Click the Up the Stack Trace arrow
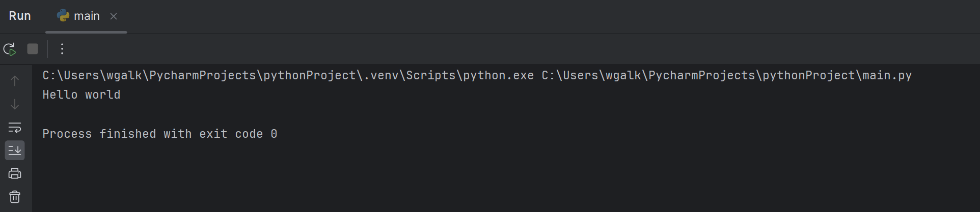This screenshot has height=212, width=980. click(15, 81)
